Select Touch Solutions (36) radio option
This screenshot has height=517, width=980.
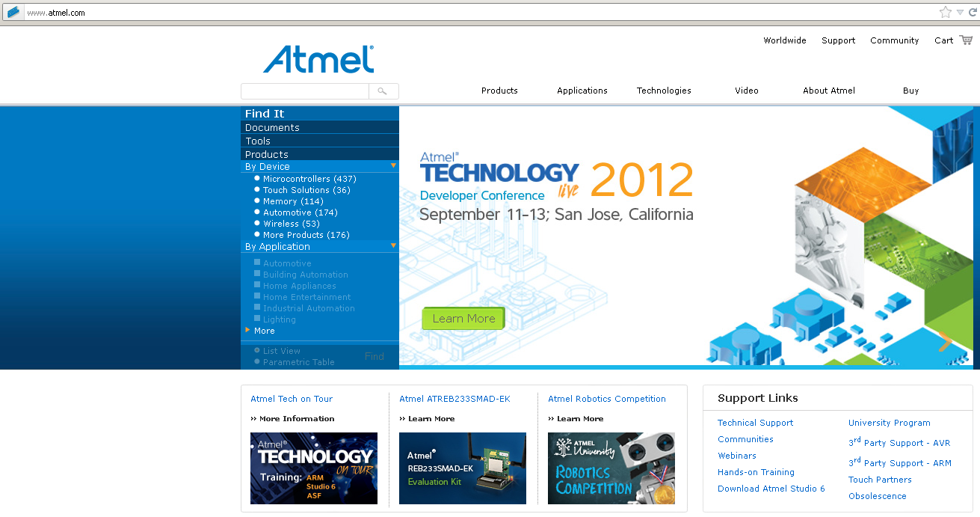(257, 189)
